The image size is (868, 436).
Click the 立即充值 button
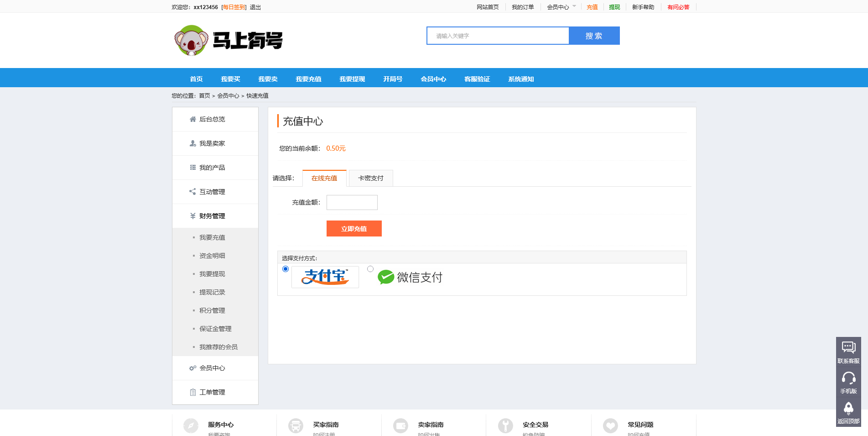[x=354, y=228]
